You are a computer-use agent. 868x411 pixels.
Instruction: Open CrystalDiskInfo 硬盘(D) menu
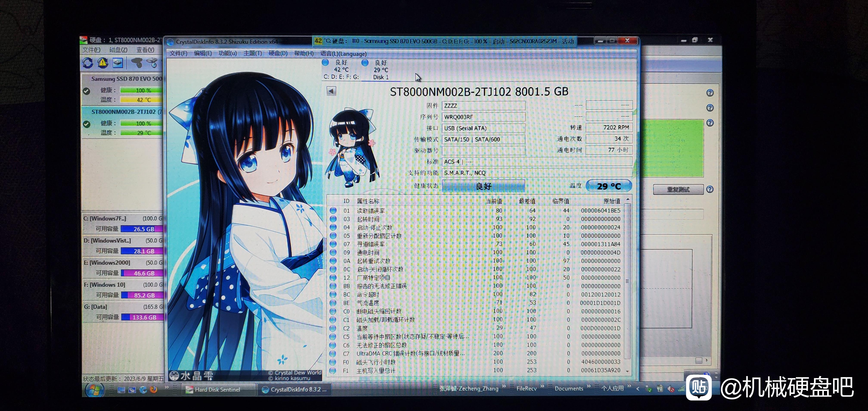tap(278, 53)
